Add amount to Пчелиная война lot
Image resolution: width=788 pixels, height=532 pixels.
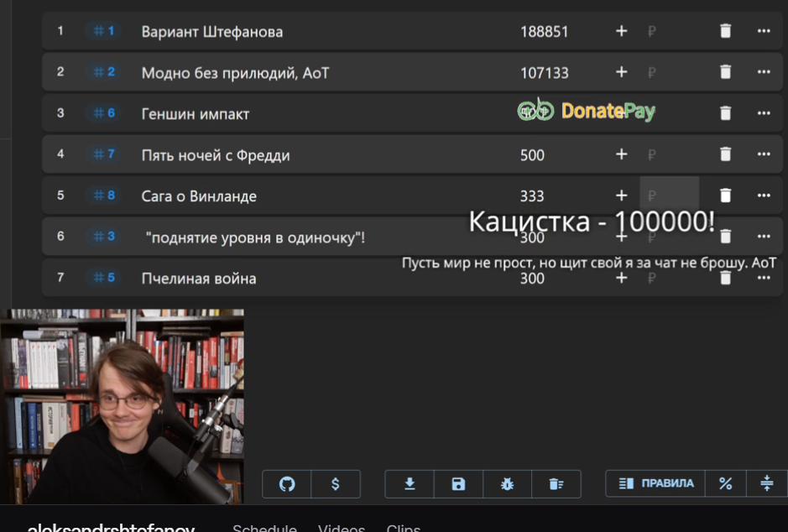coord(621,278)
